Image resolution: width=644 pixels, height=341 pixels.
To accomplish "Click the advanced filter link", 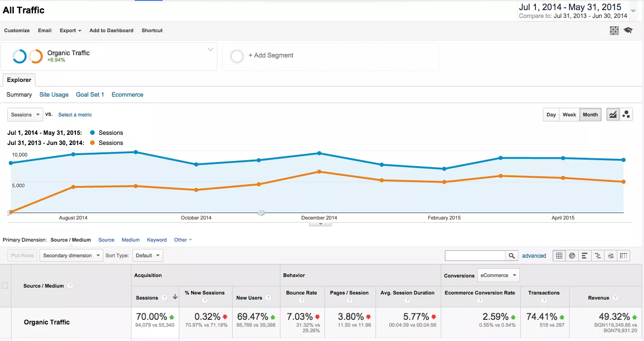I will 534,256.
